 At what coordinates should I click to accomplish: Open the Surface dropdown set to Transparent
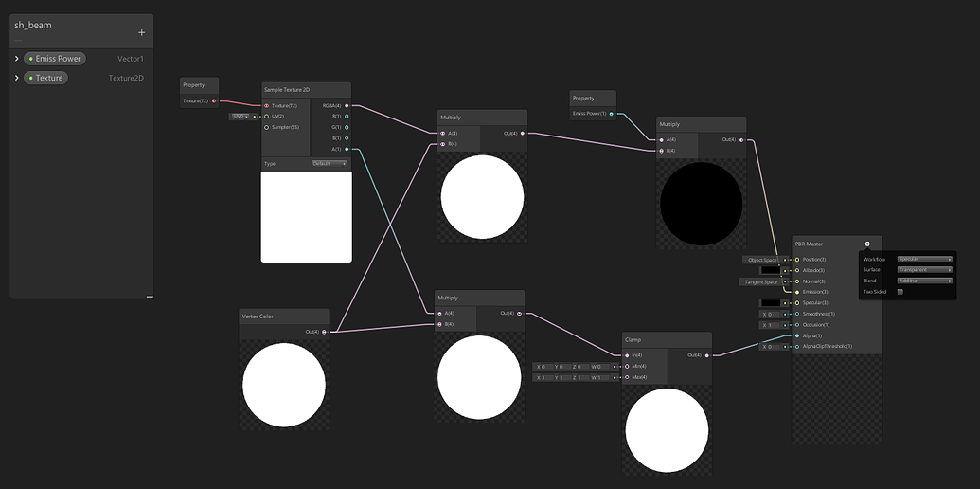click(923, 270)
